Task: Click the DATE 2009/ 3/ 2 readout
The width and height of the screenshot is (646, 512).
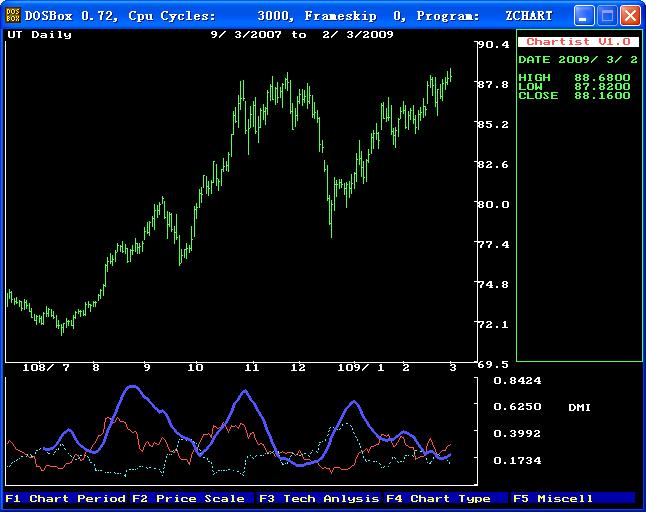Action: tap(578, 60)
